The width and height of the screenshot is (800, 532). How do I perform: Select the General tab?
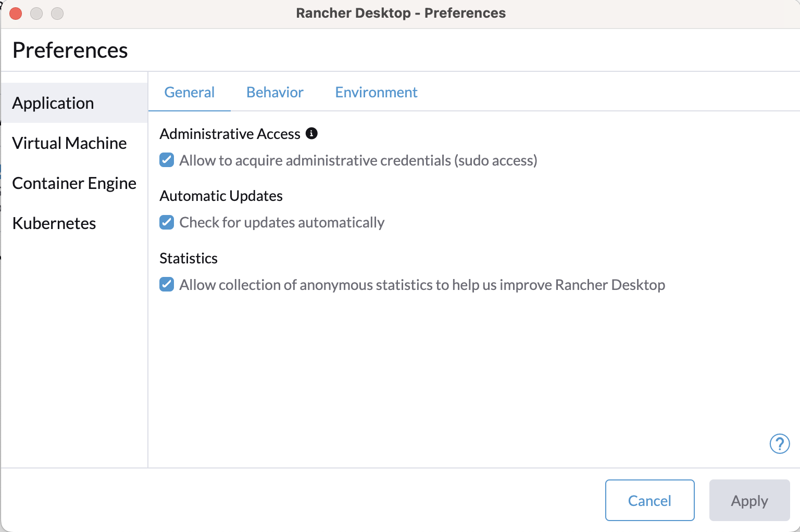(x=190, y=92)
